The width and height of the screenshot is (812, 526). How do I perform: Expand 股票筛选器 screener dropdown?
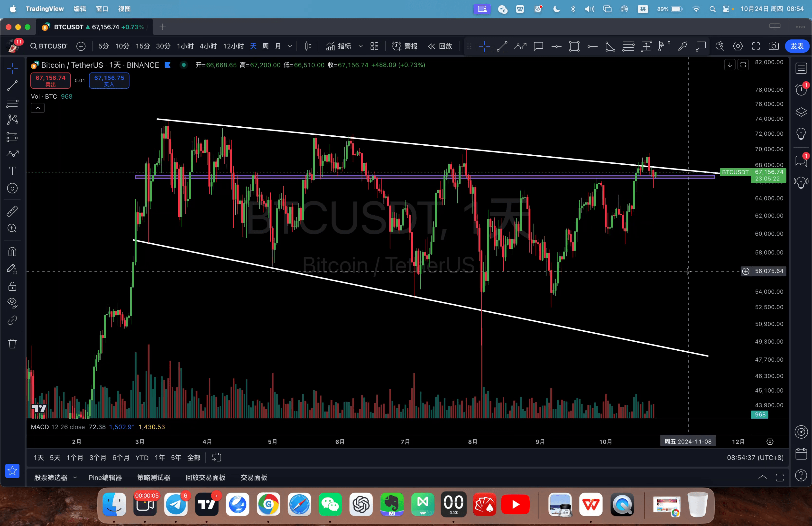click(x=75, y=478)
